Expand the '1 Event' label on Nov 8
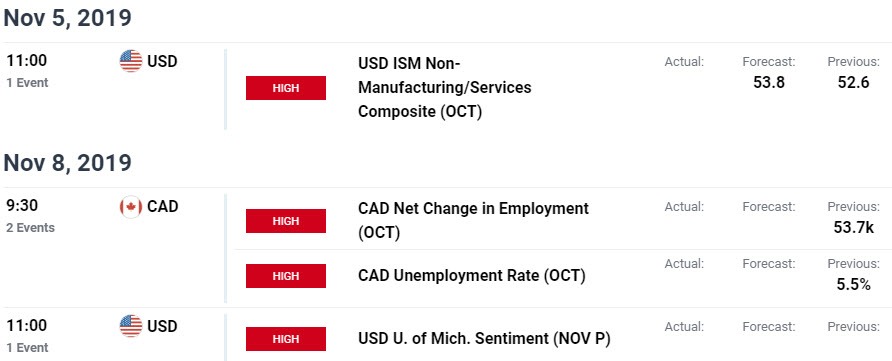This screenshot has height=361, width=892. click(27, 348)
